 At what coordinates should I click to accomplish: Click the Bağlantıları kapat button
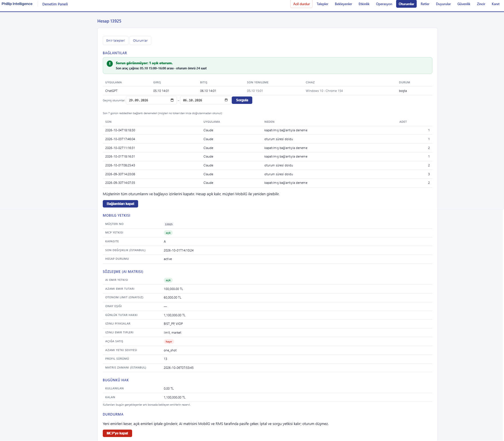click(x=120, y=204)
